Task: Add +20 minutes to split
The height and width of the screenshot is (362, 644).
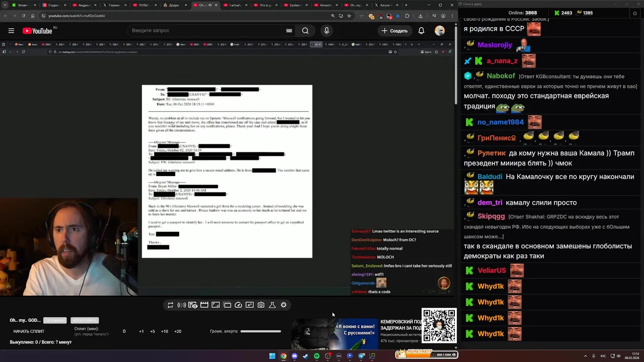Action: coord(178,331)
